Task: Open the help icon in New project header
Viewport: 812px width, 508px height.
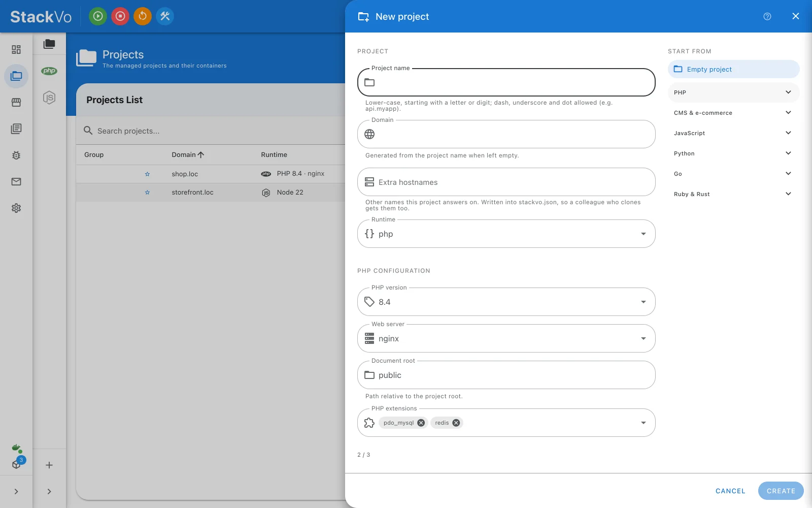Action: (767, 16)
